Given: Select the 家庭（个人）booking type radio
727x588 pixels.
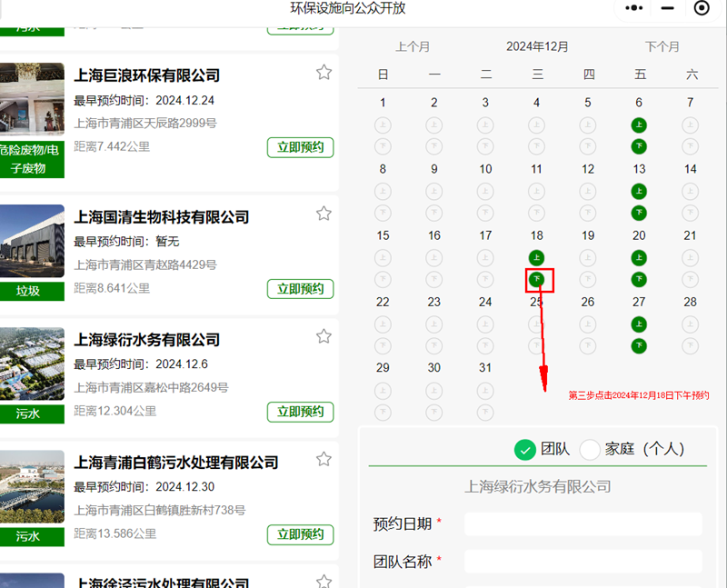Looking at the screenshot, I should (590, 450).
